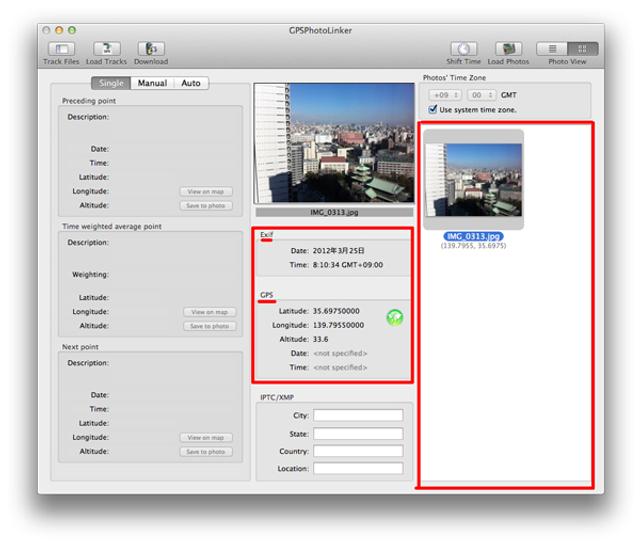Open Load Tracks from the toolbar

coord(106,49)
